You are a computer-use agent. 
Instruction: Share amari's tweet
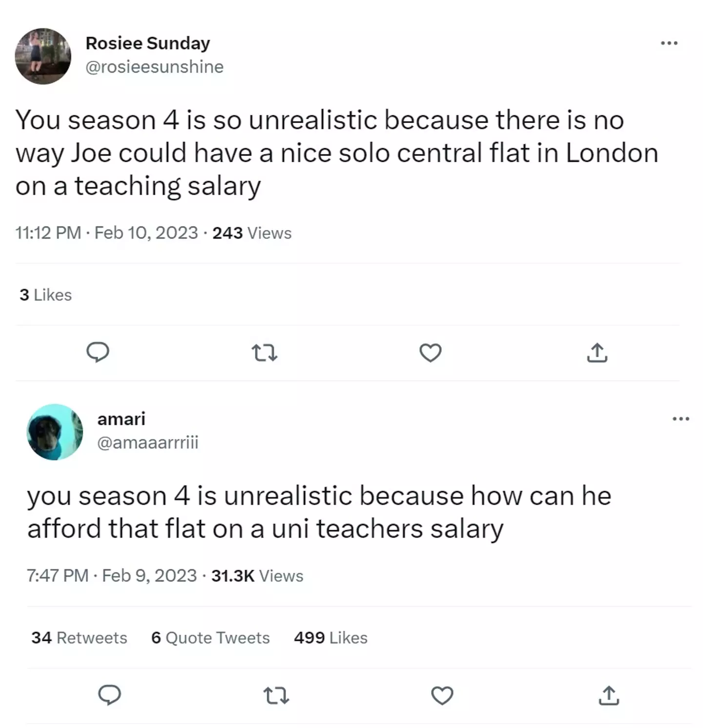(609, 696)
